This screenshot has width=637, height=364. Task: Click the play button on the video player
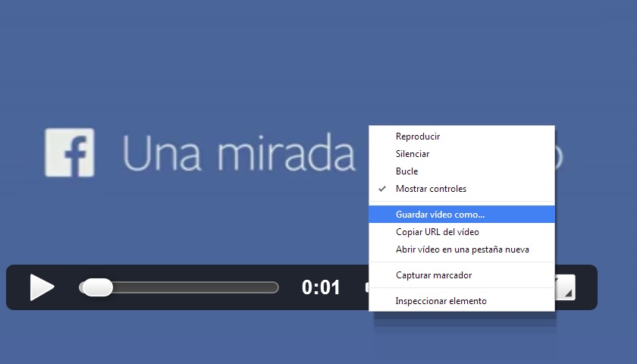tap(42, 287)
